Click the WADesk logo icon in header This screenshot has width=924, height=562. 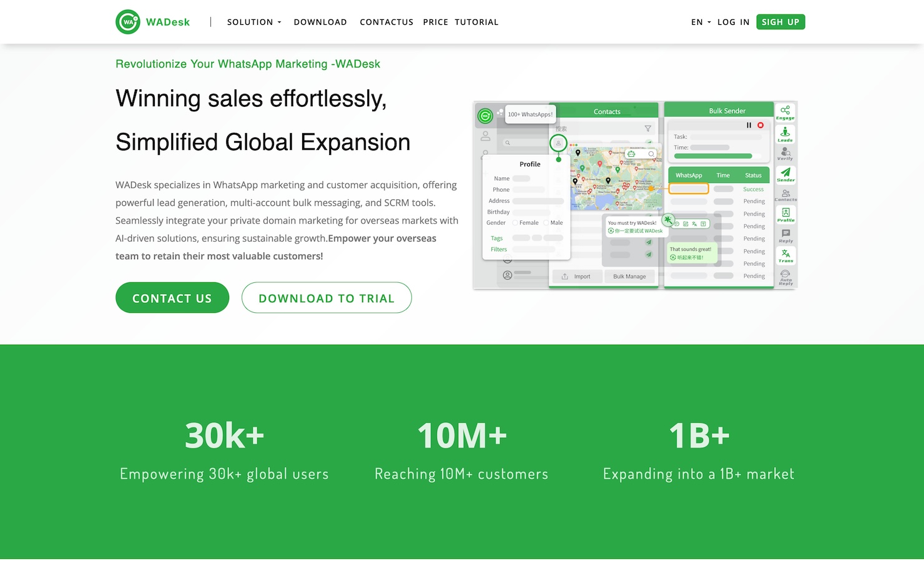(128, 22)
